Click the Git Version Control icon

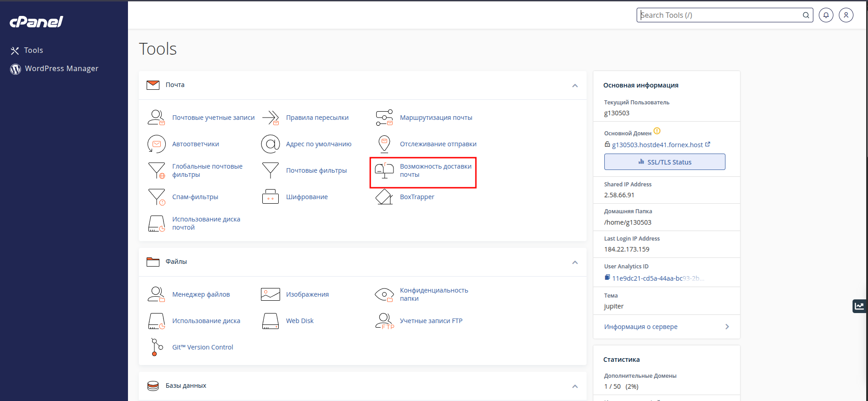(x=156, y=347)
